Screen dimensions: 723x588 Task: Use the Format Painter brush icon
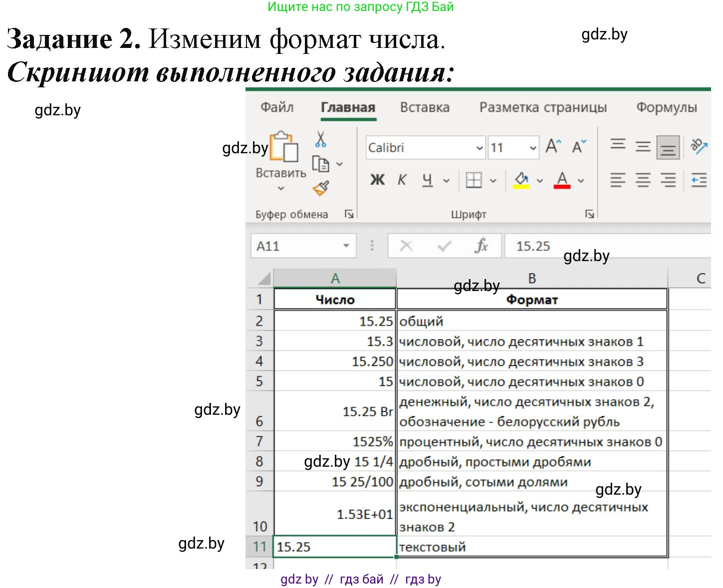321,187
